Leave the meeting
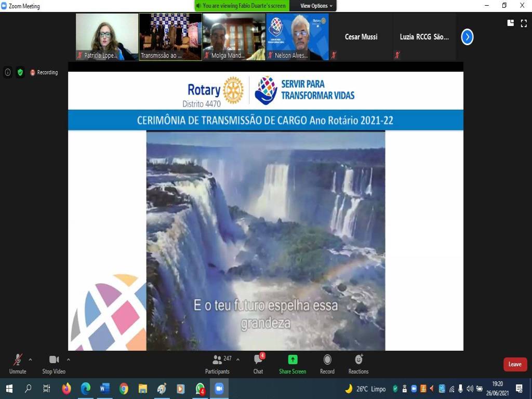The image size is (532, 399). point(515,364)
